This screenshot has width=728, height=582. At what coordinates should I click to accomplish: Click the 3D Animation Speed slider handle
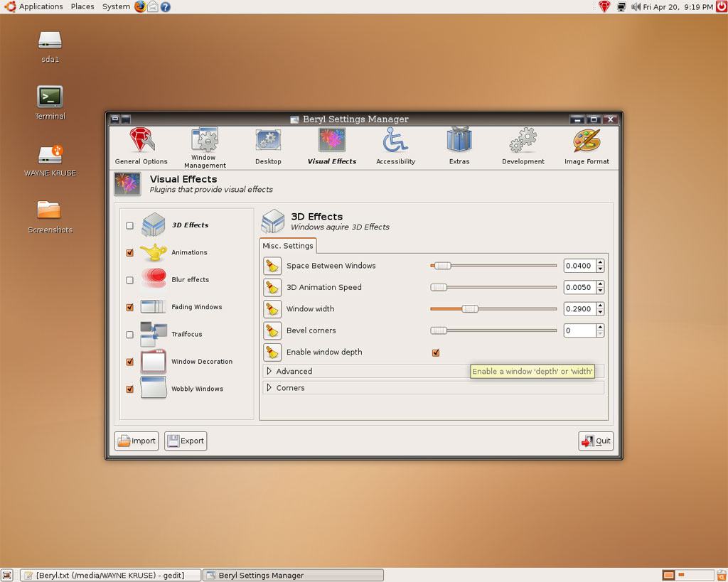tap(438, 287)
